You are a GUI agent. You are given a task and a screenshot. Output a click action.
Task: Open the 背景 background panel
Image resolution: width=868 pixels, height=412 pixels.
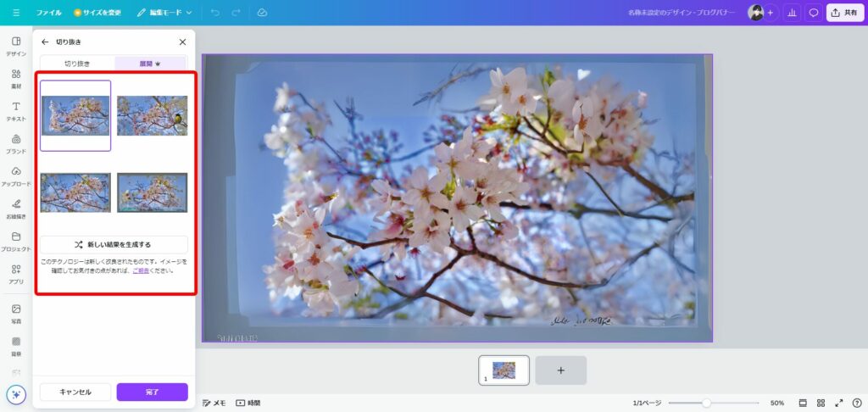point(16,346)
